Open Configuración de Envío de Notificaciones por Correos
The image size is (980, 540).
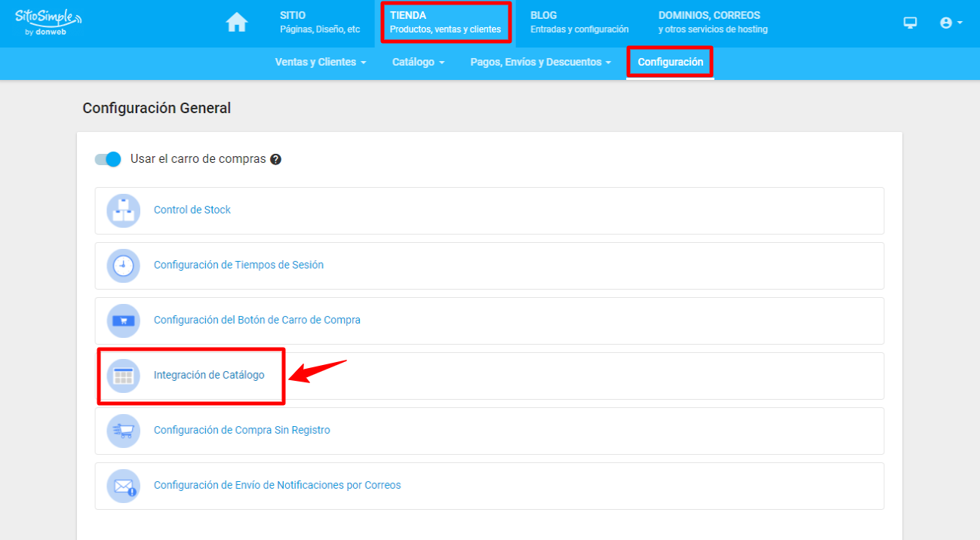[278, 485]
